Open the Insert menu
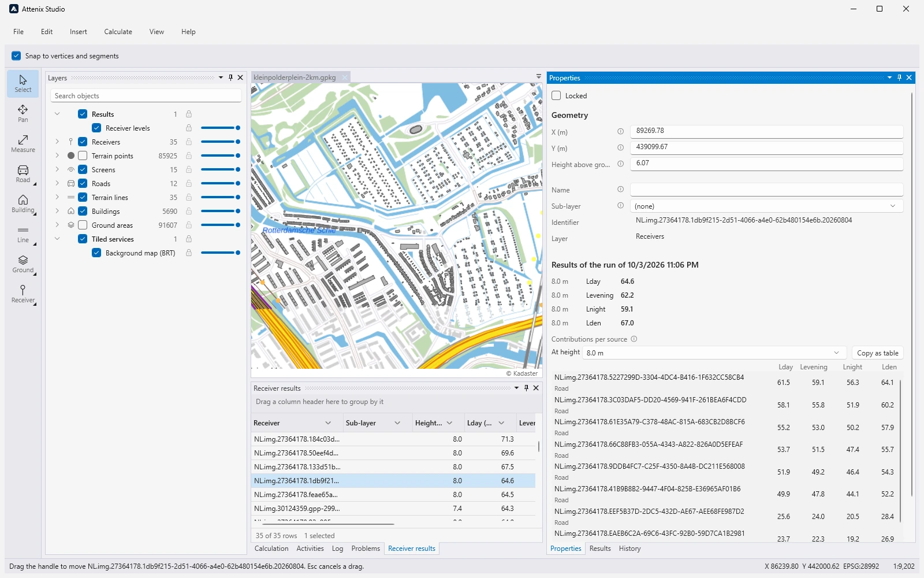This screenshot has height=578, width=924. coord(79,32)
